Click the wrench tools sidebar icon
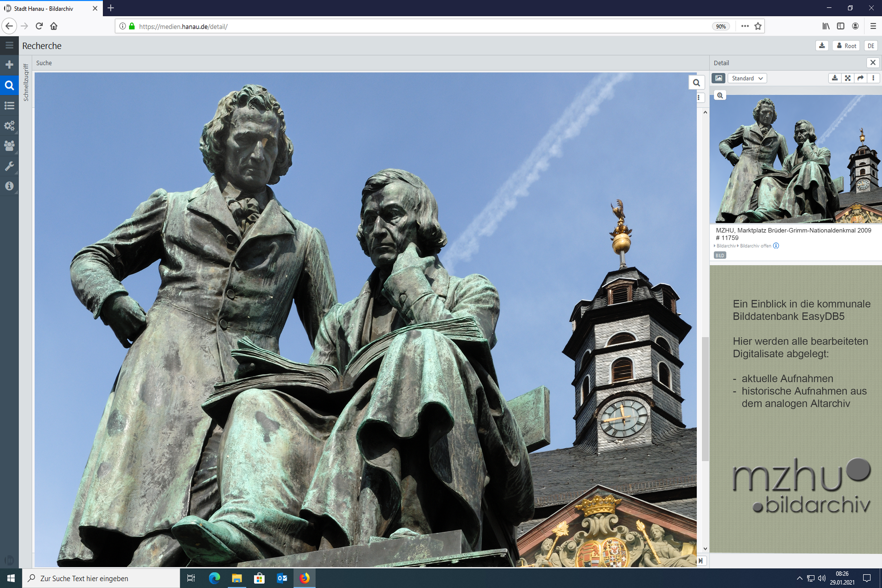Image resolution: width=882 pixels, height=588 pixels. 9,166
